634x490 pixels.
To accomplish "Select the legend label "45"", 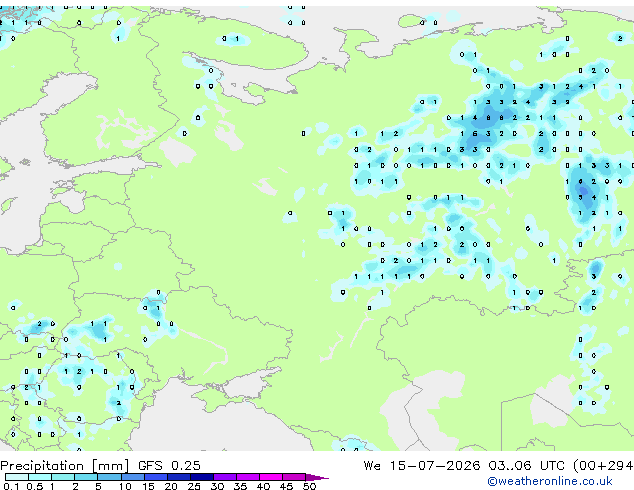I will pyautogui.click(x=286, y=486).
